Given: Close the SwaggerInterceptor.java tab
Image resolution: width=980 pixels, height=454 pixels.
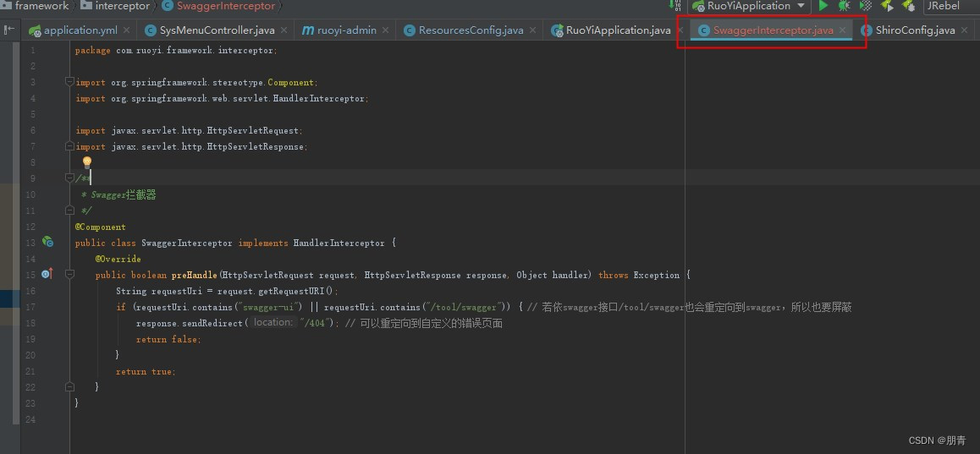Looking at the screenshot, I should pyautogui.click(x=843, y=30).
